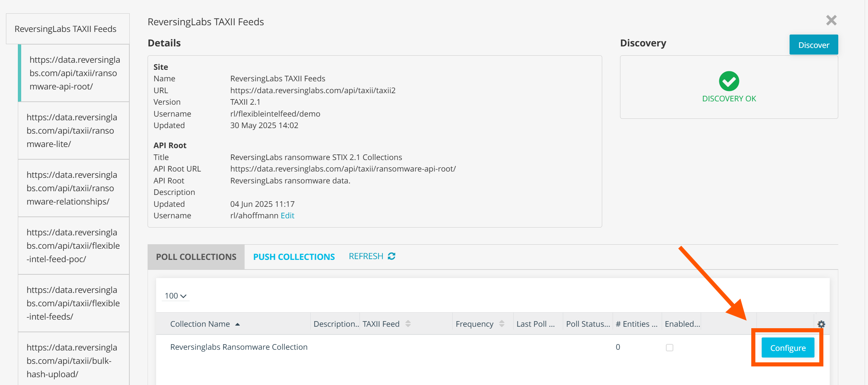The height and width of the screenshot is (385, 868).
Task: Select the ransomware-lite API root
Action: tap(74, 131)
